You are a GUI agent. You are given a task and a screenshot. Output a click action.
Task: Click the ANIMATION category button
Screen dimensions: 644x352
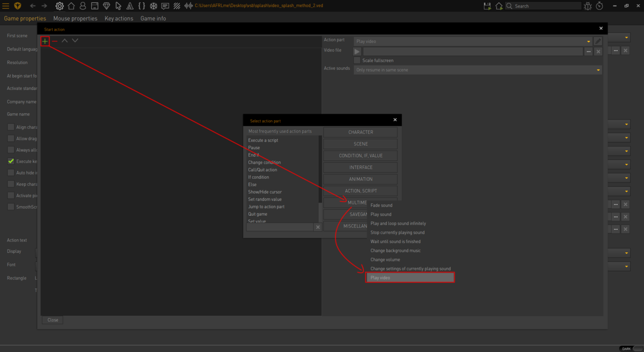click(x=361, y=179)
